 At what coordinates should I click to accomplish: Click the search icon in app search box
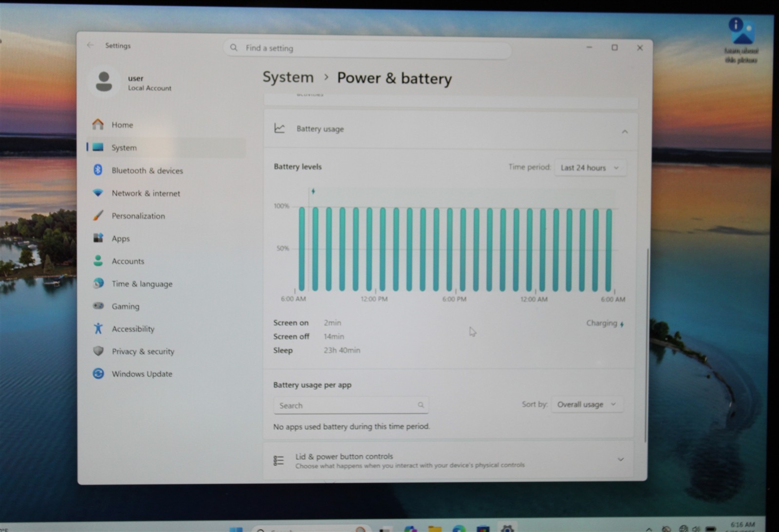[421, 405]
